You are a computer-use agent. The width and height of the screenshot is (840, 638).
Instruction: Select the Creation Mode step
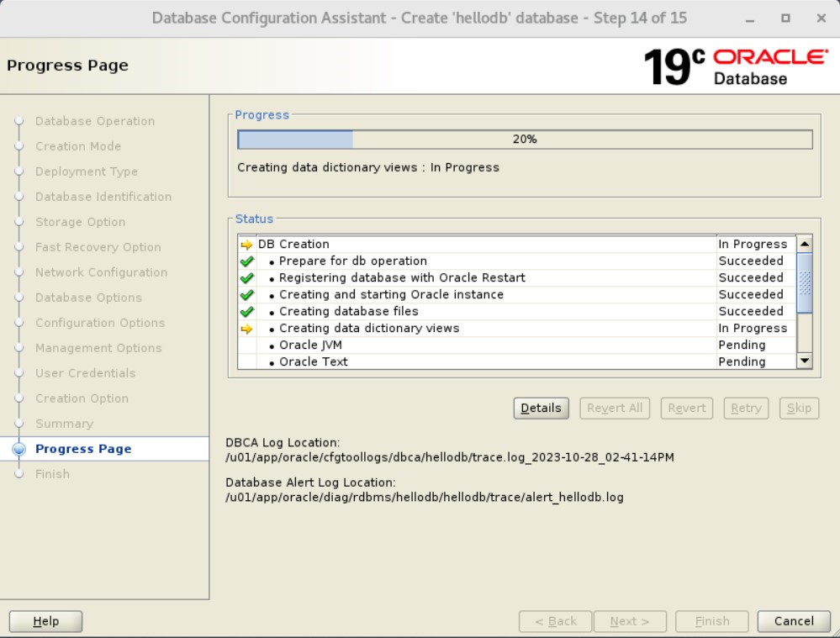pyautogui.click(x=78, y=146)
